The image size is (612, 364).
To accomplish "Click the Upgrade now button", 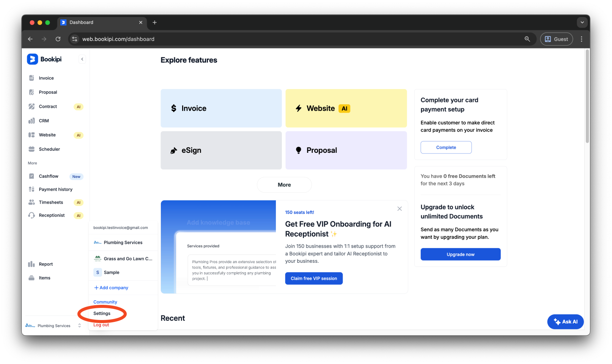I will (x=460, y=254).
